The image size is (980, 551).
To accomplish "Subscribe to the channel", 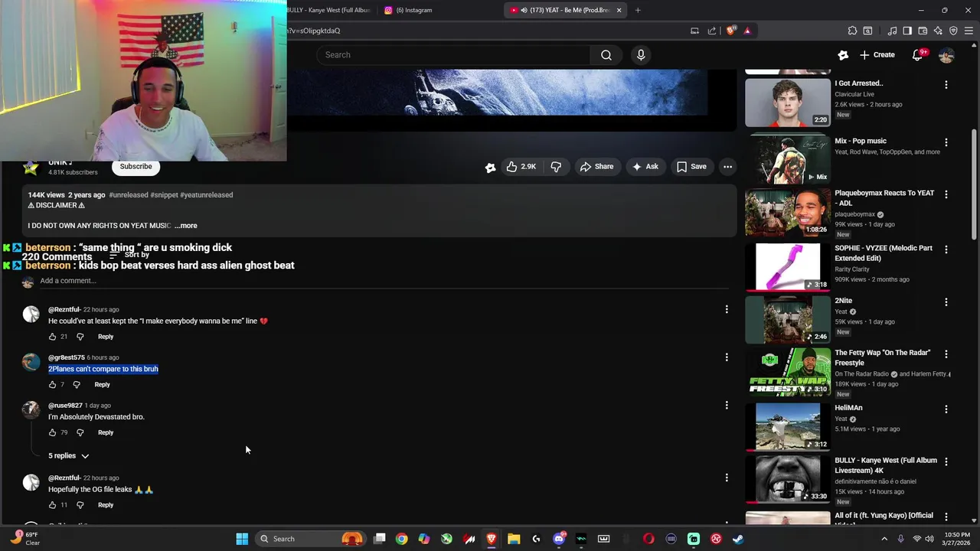I will tap(136, 167).
